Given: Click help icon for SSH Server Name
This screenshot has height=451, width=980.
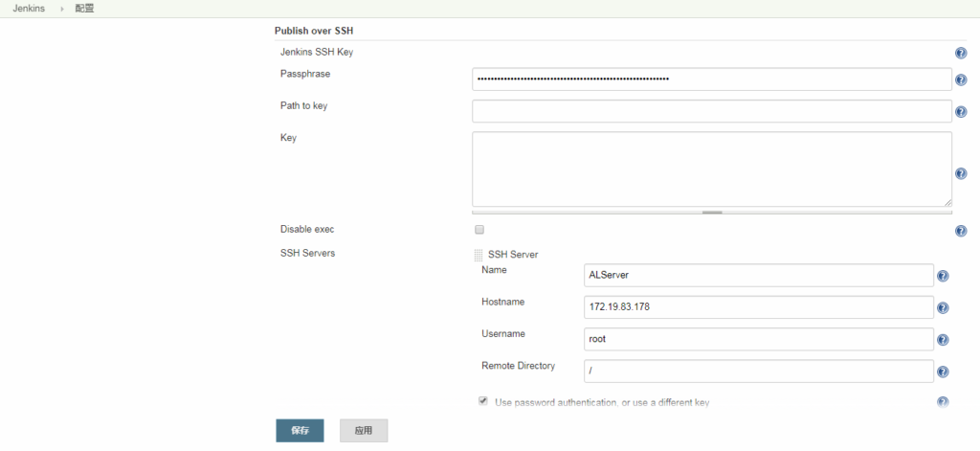Looking at the screenshot, I should [x=942, y=277].
